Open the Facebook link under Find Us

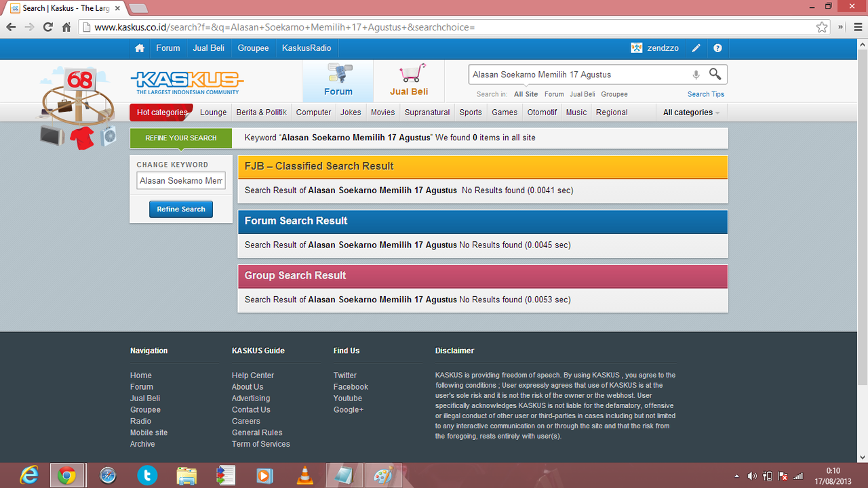point(351,387)
